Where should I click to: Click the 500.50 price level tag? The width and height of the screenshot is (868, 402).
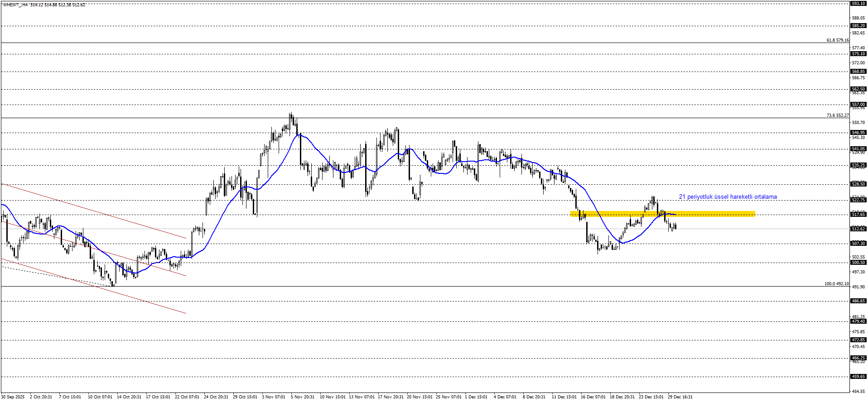coord(858,263)
